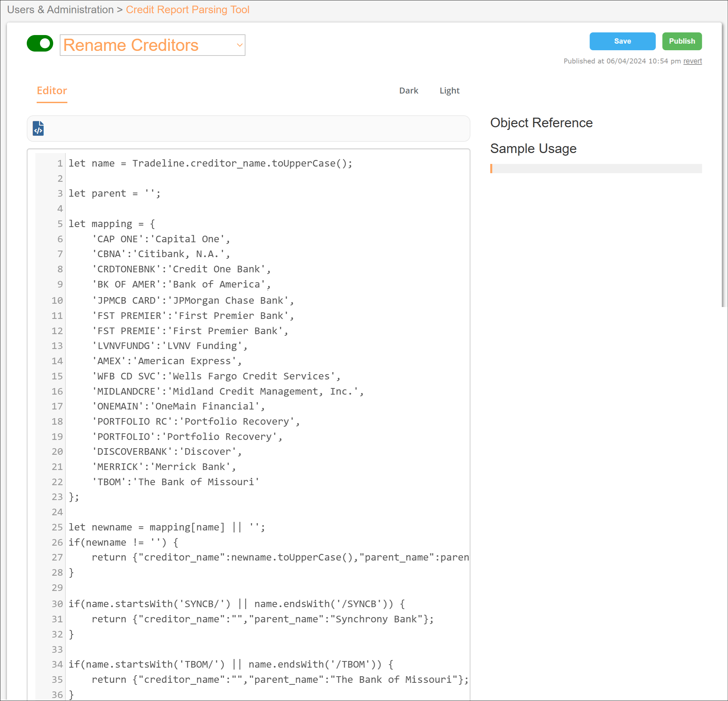Image resolution: width=728 pixels, height=701 pixels.
Task: Click the 'CAP ONE':'Capital One' line
Action: tap(161, 239)
